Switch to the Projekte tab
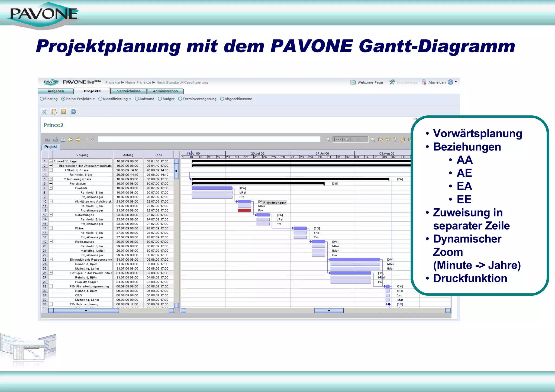The height and width of the screenshot is (392, 555). coord(92,91)
